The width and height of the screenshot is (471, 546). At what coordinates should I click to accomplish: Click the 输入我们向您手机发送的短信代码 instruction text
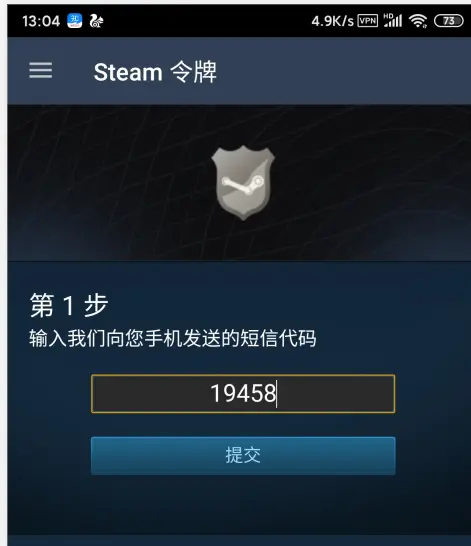tap(173, 338)
